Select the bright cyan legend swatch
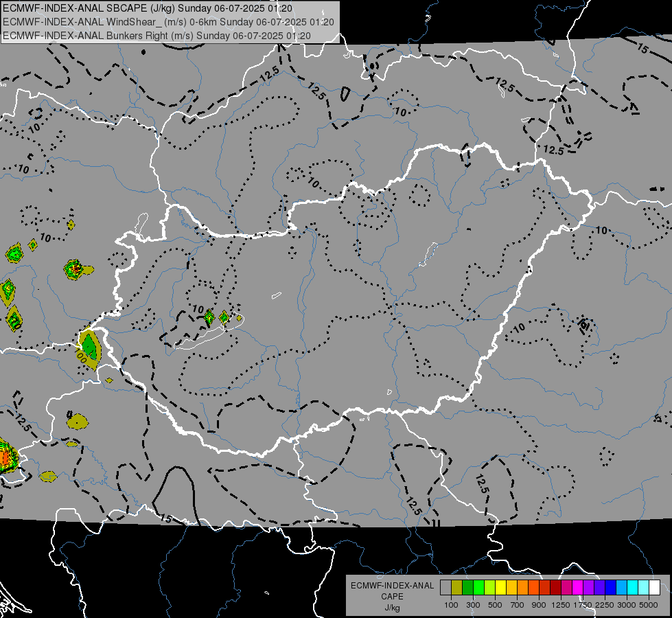This screenshot has width=672, height=618. (x=633, y=587)
